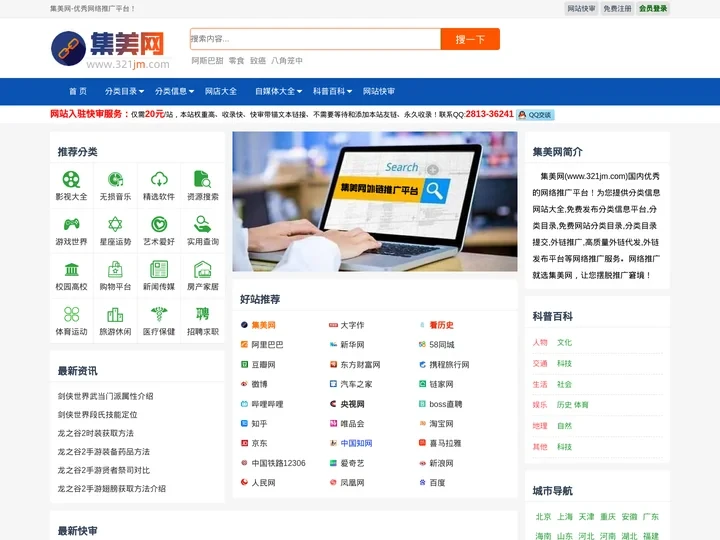Select 北京 in city navigation
720x540 pixels.
coord(544,517)
